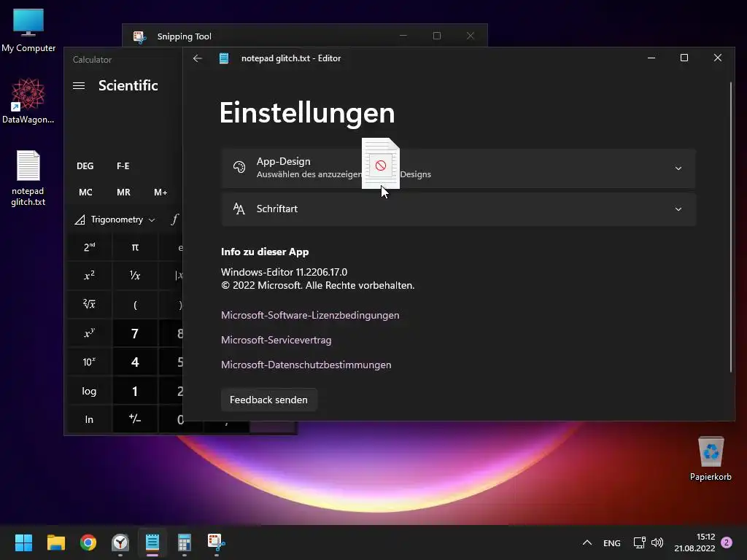This screenshot has width=747, height=560.
Task: Click the volume tray icon
Action: coord(657,542)
